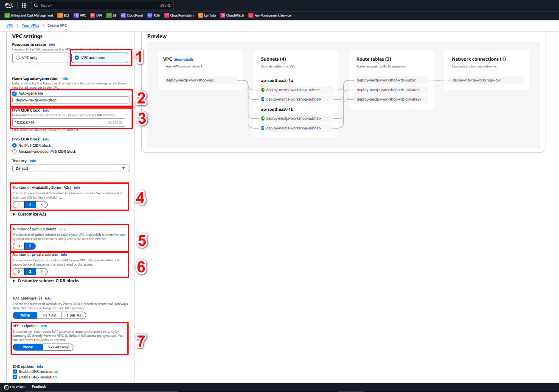Click the AWS logo home icon
The image size is (559, 392).
[x=9, y=5]
